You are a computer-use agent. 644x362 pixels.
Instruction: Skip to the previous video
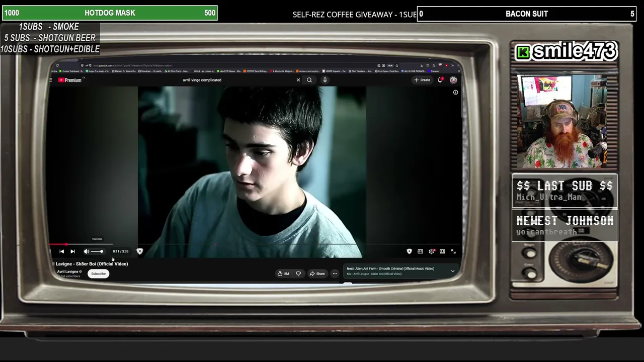click(61, 251)
